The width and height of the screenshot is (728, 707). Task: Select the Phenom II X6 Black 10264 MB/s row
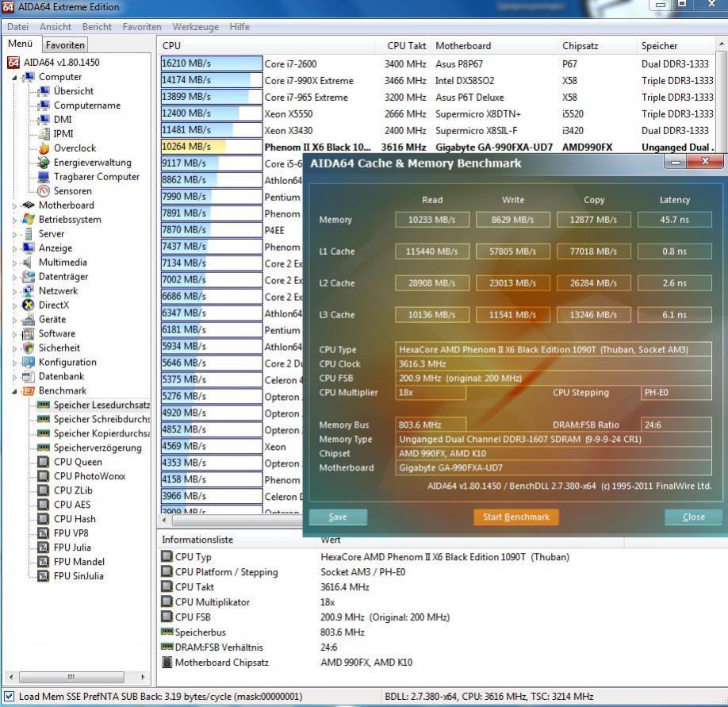438,148
